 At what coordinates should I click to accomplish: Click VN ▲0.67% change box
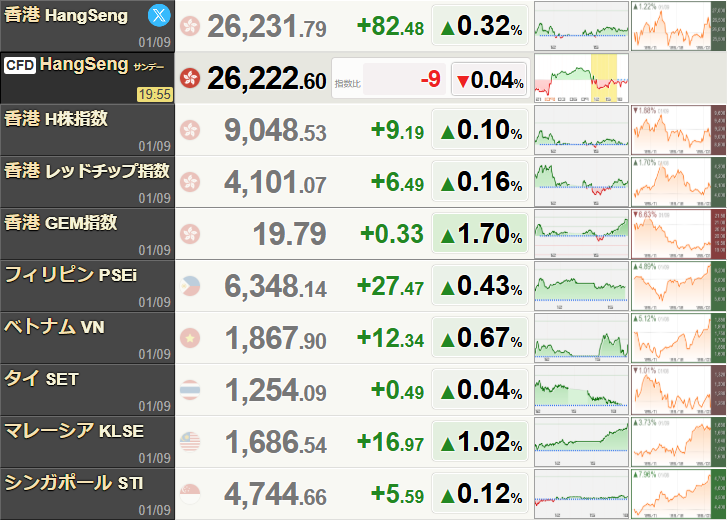[x=480, y=337]
